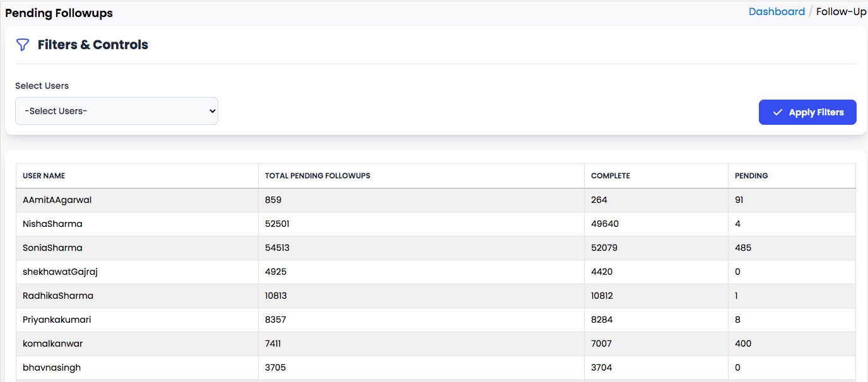Click bhavnasingh complete count 3704

click(601, 368)
